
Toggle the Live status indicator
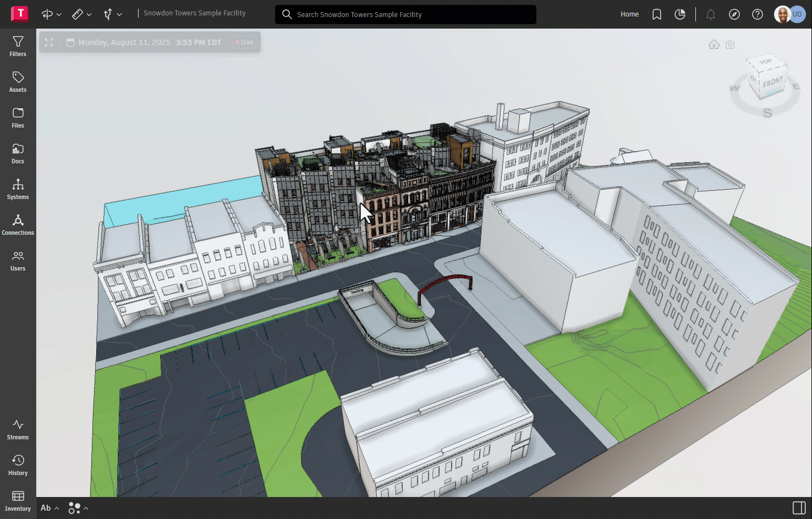(x=244, y=42)
